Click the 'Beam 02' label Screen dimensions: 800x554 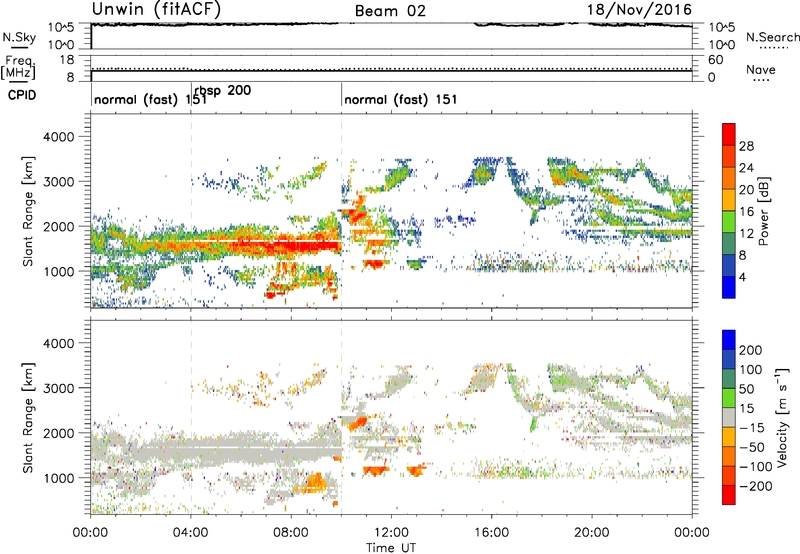click(x=390, y=11)
